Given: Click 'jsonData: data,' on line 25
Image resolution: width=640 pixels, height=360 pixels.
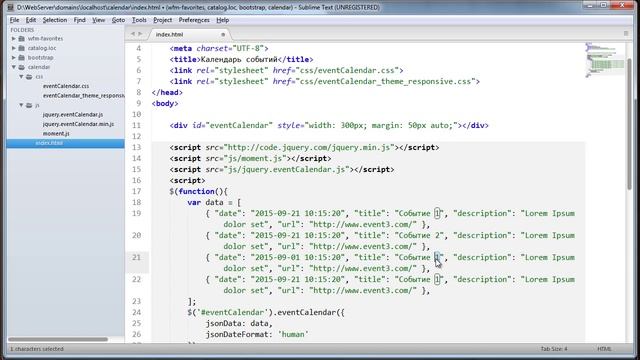Looking at the screenshot, I should [x=239, y=323].
